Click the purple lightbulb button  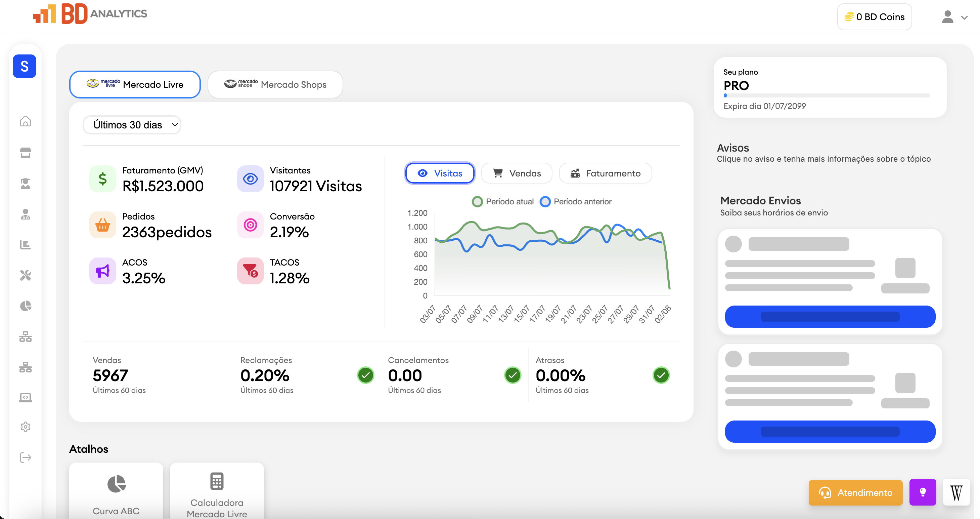[923, 492]
